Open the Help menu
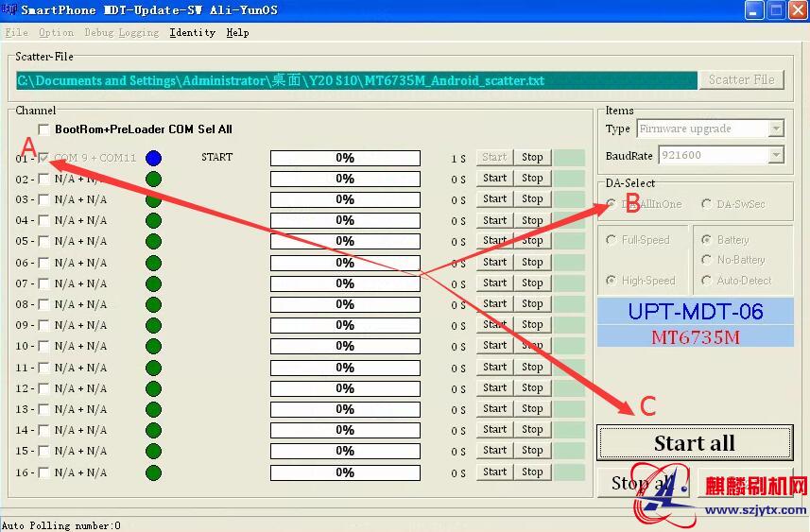The width and height of the screenshot is (810, 532). coord(237,32)
